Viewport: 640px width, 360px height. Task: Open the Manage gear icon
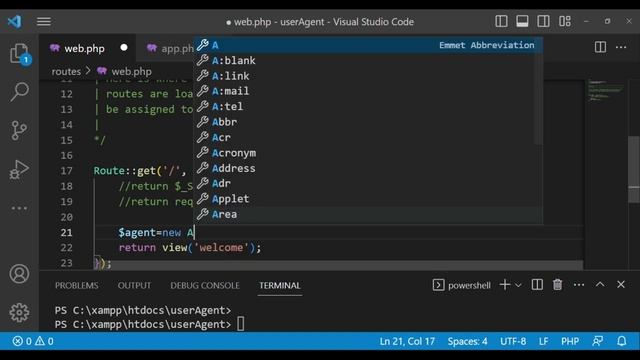(x=19, y=313)
